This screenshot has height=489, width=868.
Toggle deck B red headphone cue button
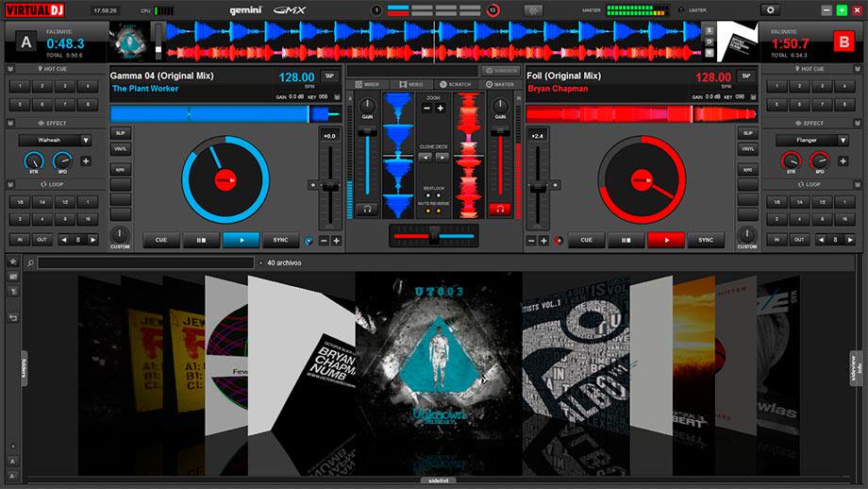pyautogui.click(x=499, y=210)
